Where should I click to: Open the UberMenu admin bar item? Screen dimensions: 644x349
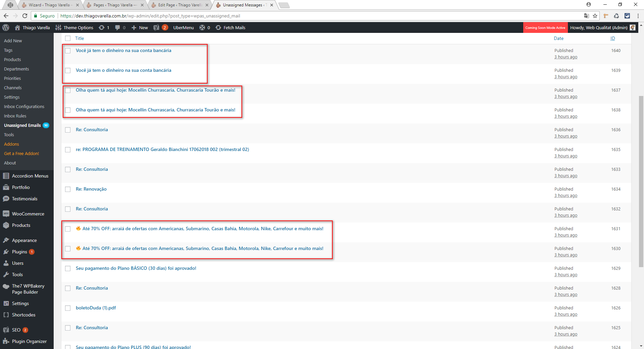(x=183, y=28)
